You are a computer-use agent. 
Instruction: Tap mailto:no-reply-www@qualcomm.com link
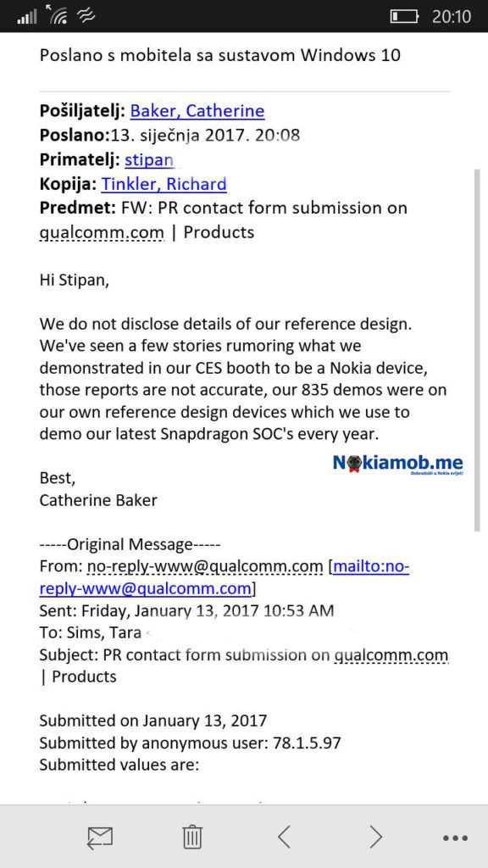(224, 576)
